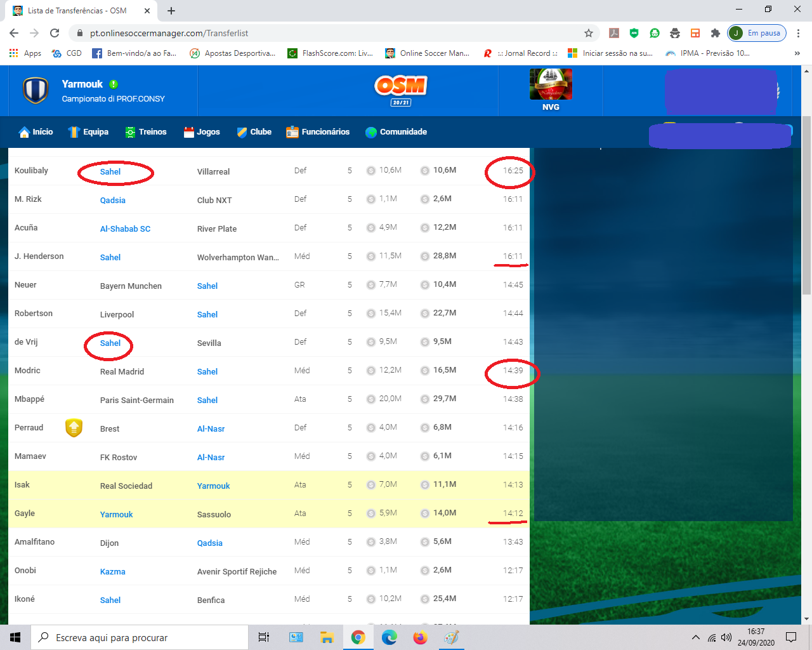This screenshot has width=812, height=650.
Task: Open the volume control tray icon
Action: (726, 637)
